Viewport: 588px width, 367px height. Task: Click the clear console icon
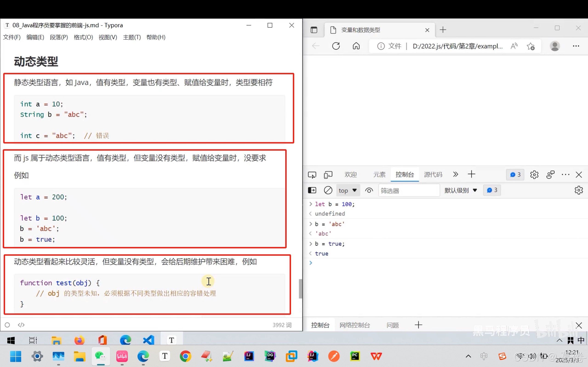tap(328, 190)
